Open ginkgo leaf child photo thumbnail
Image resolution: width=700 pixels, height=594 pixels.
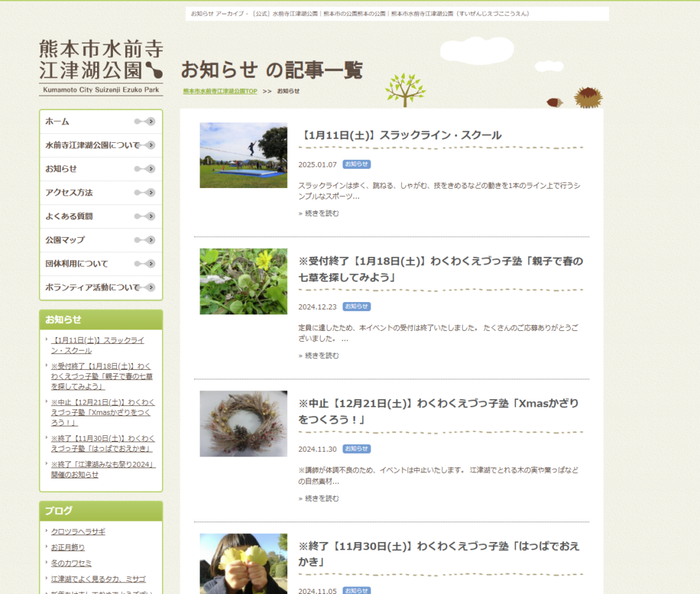[x=243, y=564]
